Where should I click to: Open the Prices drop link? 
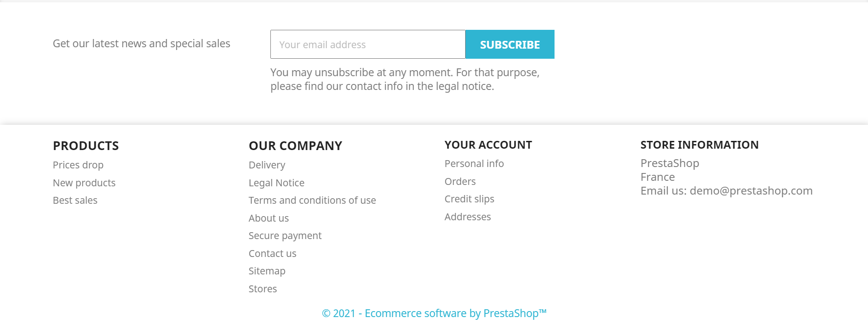coord(78,165)
